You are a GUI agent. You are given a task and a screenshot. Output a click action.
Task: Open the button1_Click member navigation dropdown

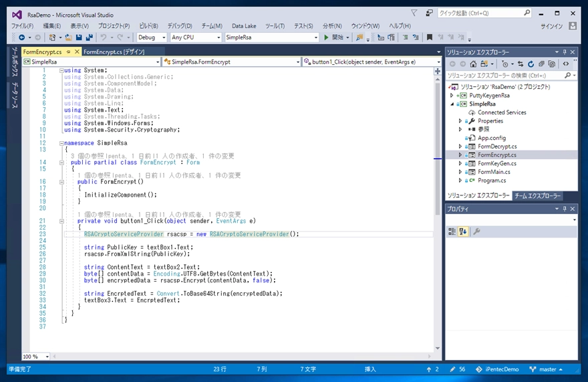tap(438, 62)
